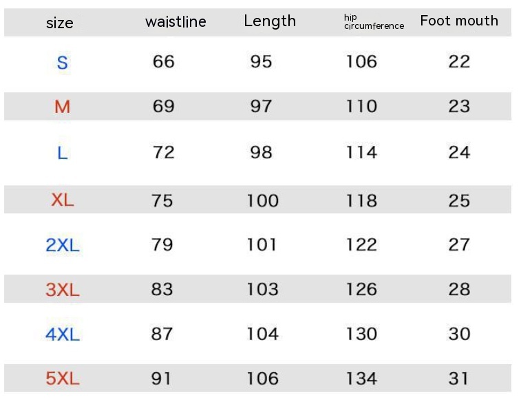
Task: Select the red "XL" size label
Action: coord(62,200)
